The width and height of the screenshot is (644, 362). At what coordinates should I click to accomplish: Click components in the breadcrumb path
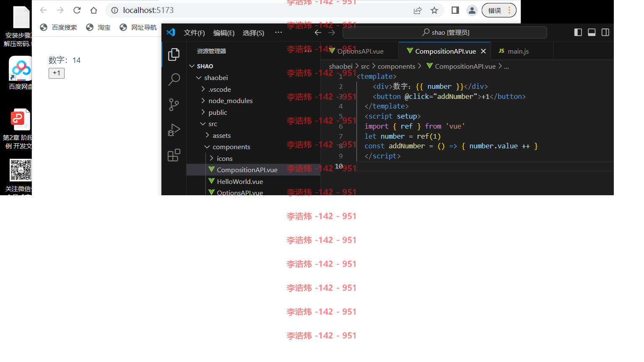[x=396, y=66]
